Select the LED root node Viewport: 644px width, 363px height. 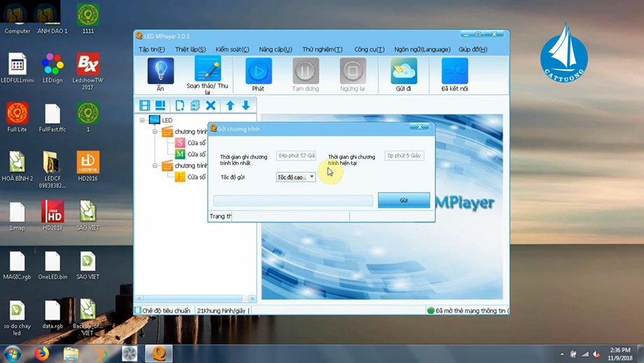[167, 120]
